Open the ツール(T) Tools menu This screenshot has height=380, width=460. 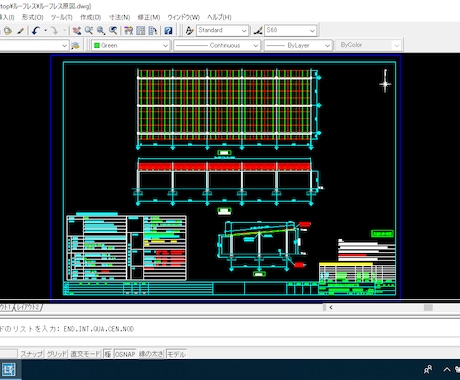point(61,17)
